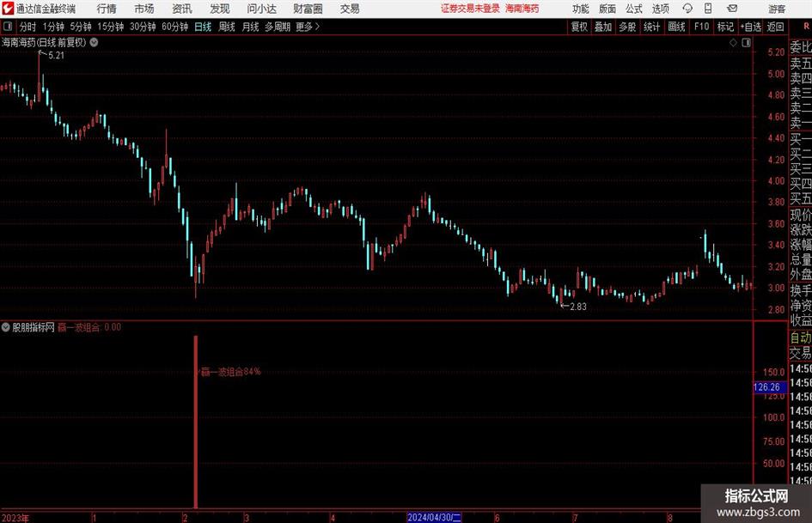Open the customer service headset icon
Viewport: 812px width, 523px height.
point(687,9)
